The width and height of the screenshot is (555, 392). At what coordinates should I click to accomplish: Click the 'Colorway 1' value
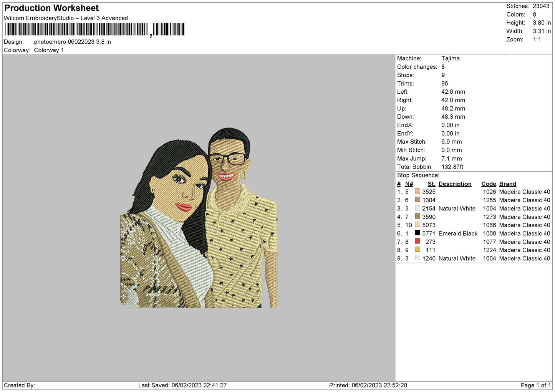tap(49, 50)
